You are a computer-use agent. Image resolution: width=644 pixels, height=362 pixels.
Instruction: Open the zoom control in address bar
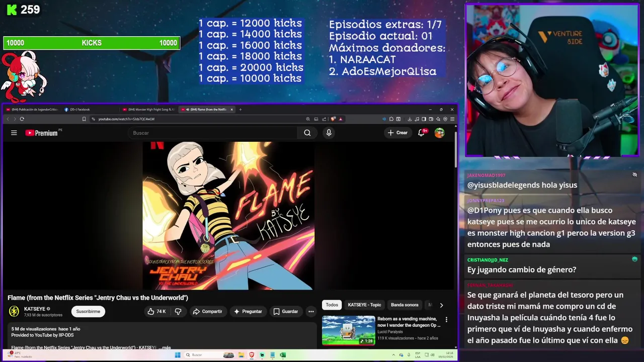(x=308, y=119)
